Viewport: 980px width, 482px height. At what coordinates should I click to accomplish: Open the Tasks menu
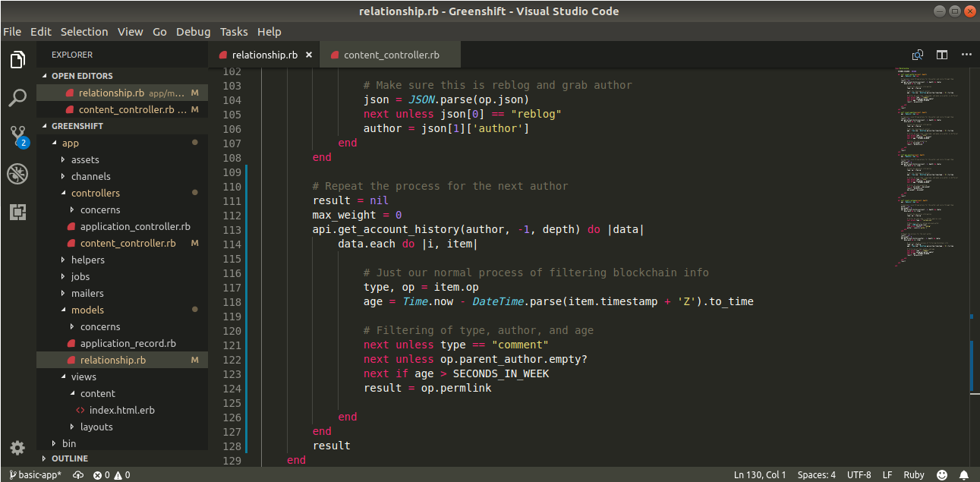point(234,32)
